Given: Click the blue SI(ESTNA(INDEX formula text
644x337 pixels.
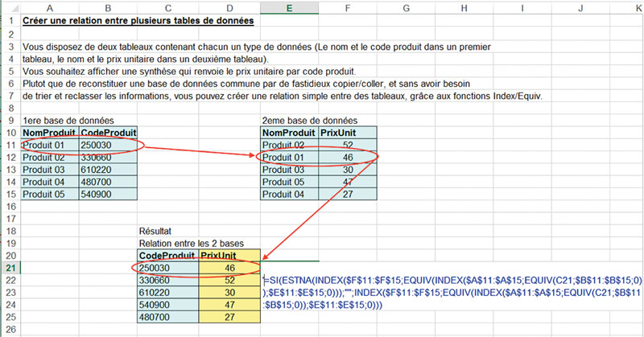Looking at the screenshot, I should coord(452,293).
